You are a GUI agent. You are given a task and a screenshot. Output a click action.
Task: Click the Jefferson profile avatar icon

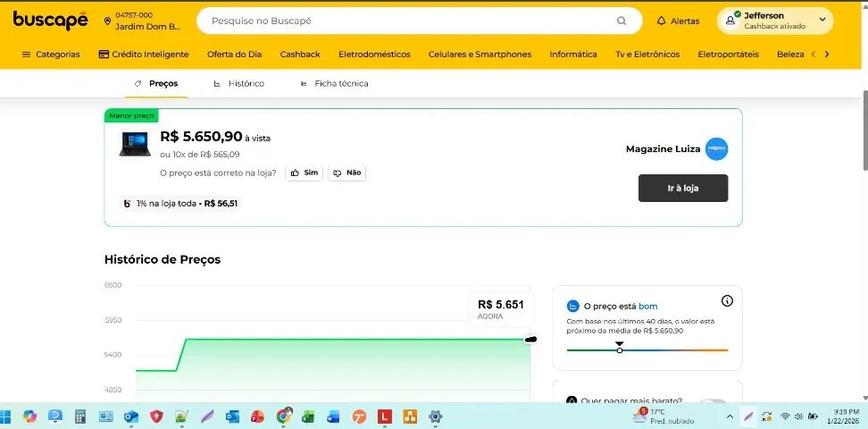730,21
